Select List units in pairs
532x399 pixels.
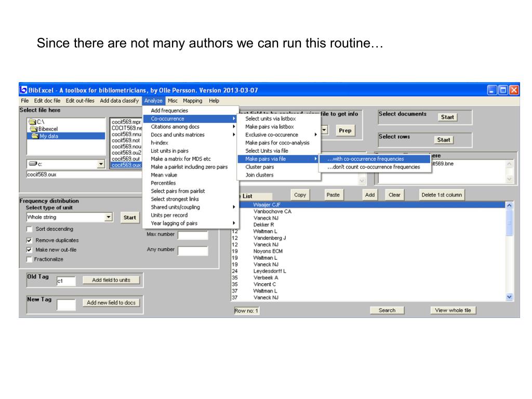(190, 151)
